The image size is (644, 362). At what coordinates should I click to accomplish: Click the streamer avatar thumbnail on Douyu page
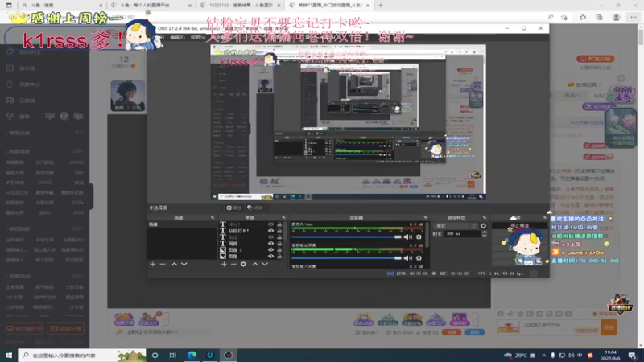coord(128,96)
